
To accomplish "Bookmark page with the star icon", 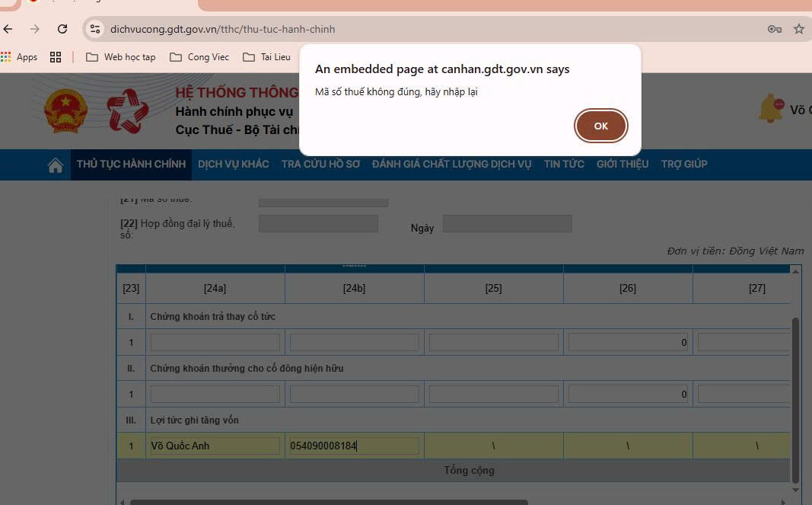I will [x=798, y=29].
